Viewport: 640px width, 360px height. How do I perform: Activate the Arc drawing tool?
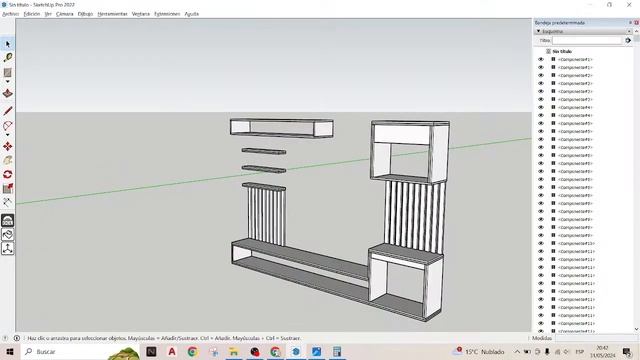7,125
